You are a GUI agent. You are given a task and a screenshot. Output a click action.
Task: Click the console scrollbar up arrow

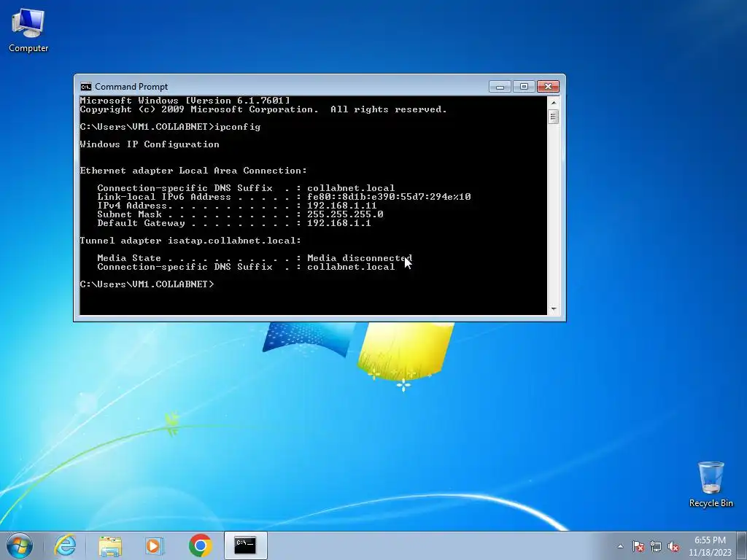pyautogui.click(x=554, y=102)
